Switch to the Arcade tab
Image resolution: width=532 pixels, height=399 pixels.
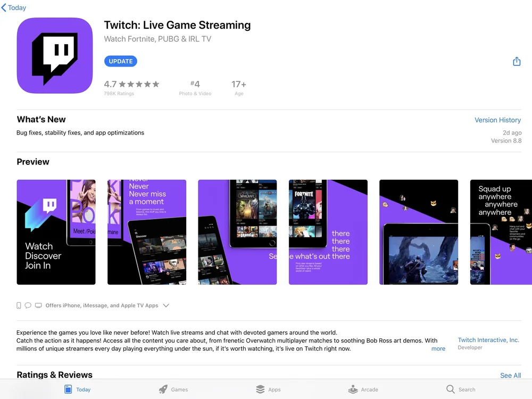[363, 389]
